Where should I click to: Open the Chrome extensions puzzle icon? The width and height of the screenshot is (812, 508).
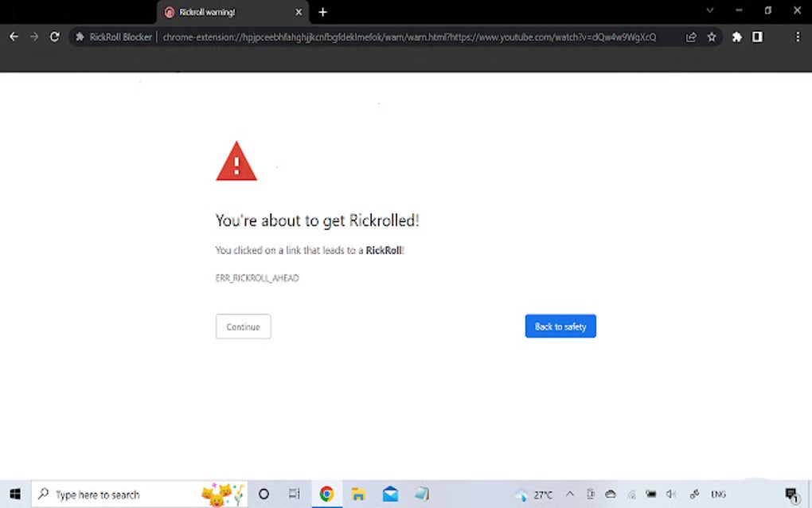(736, 37)
